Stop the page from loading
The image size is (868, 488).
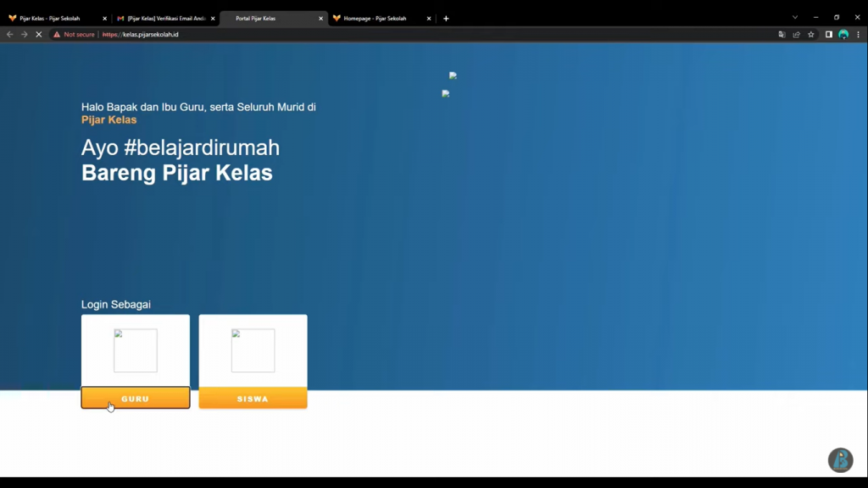[38, 35]
